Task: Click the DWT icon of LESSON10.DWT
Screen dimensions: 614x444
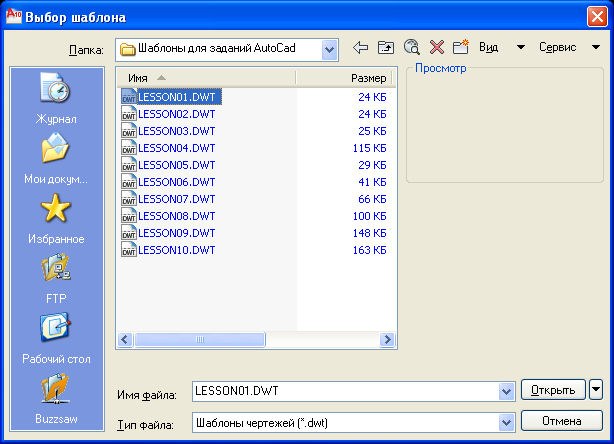Action: click(x=129, y=250)
